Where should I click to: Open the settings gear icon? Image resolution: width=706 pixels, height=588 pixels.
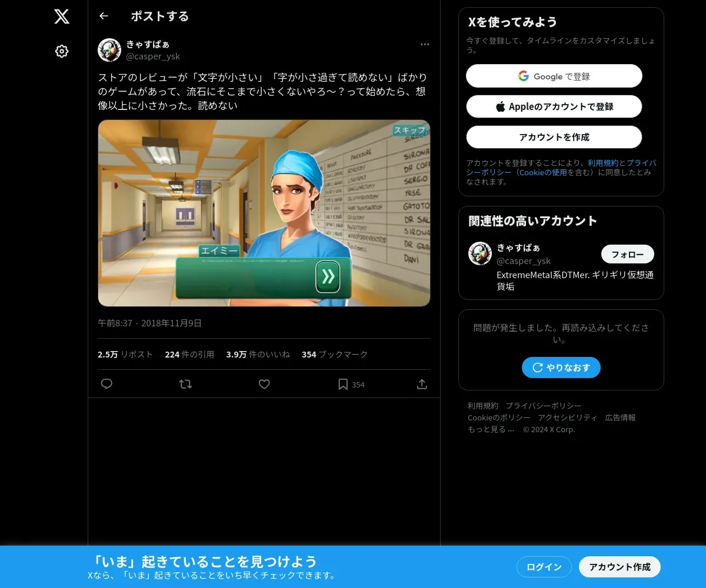point(62,51)
